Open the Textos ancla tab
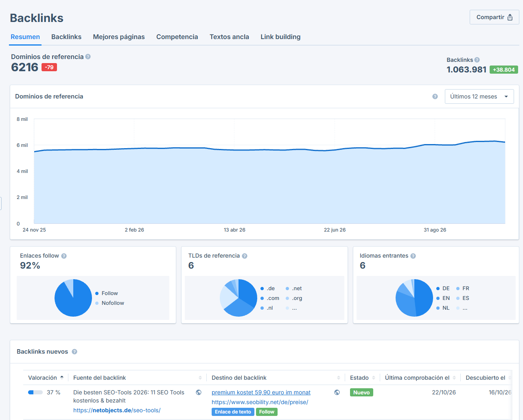The height and width of the screenshot is (420, 523). [229, 37]
